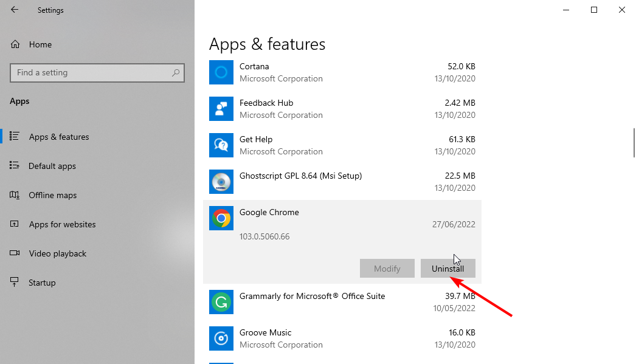Select the Cortana app name
Image resolution: width=636 pixels, height=364 pixels.
tap(254, 66)
